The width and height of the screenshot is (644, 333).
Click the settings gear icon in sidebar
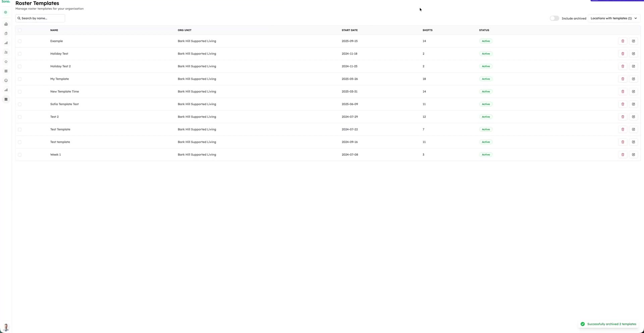coord(6,12)
